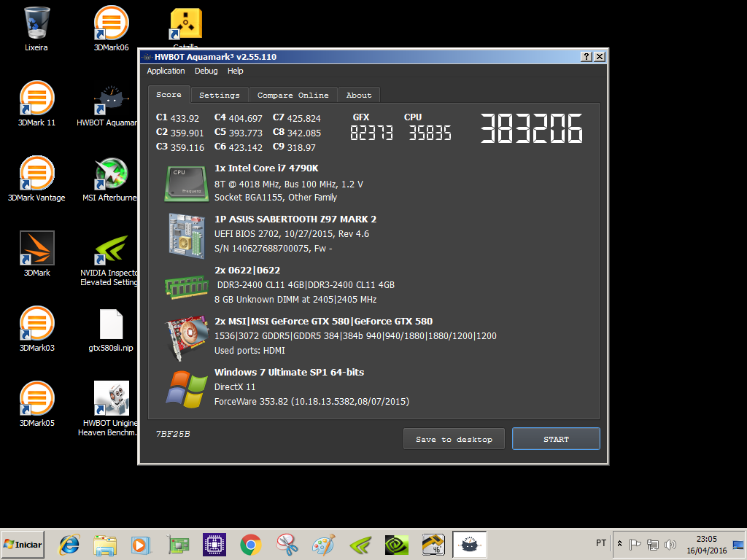
Task: Click the motherboard icon in Aquamark
Action: coord(186,236)
